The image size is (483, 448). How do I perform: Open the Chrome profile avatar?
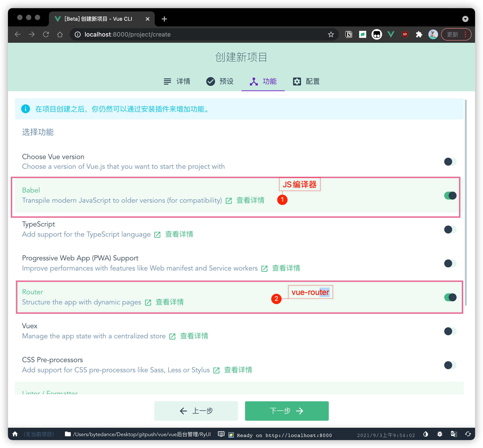[433, 34]
